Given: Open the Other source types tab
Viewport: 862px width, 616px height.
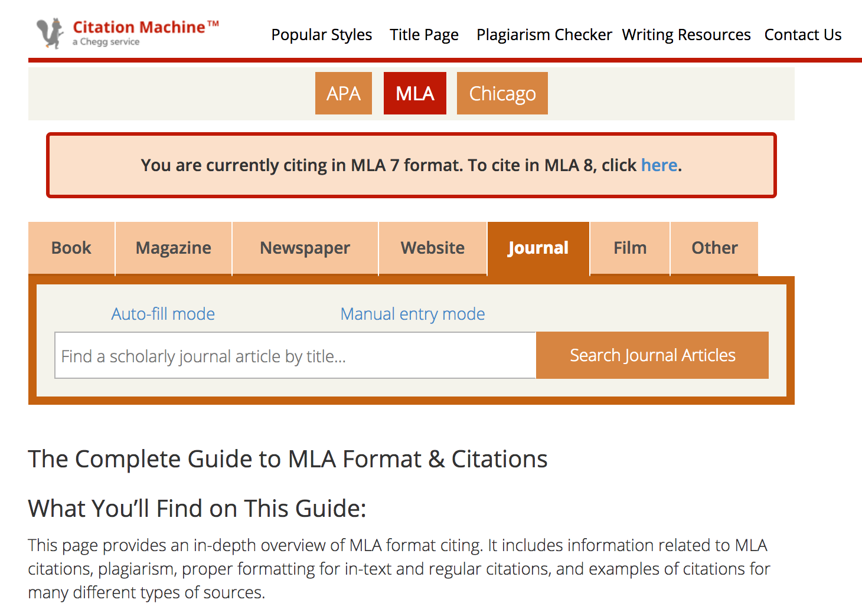Looking at the screenshot, I should click(x=714, y=248).
